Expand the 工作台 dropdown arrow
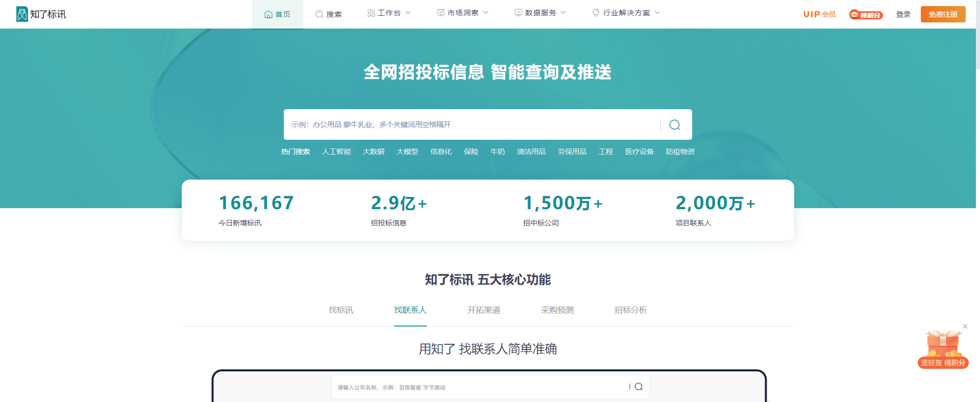Screen dimensions: 980x402 point(408,13)
